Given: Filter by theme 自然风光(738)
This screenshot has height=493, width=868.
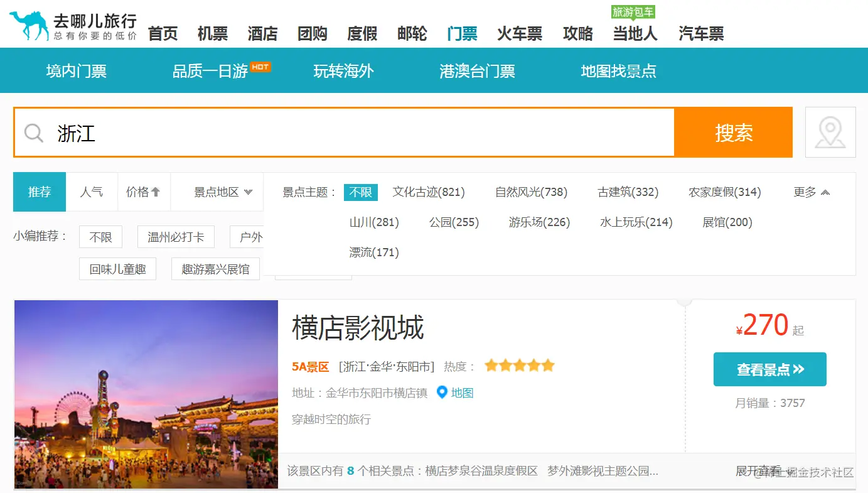Looking at the screenshot, I should [x=531, y=192].
